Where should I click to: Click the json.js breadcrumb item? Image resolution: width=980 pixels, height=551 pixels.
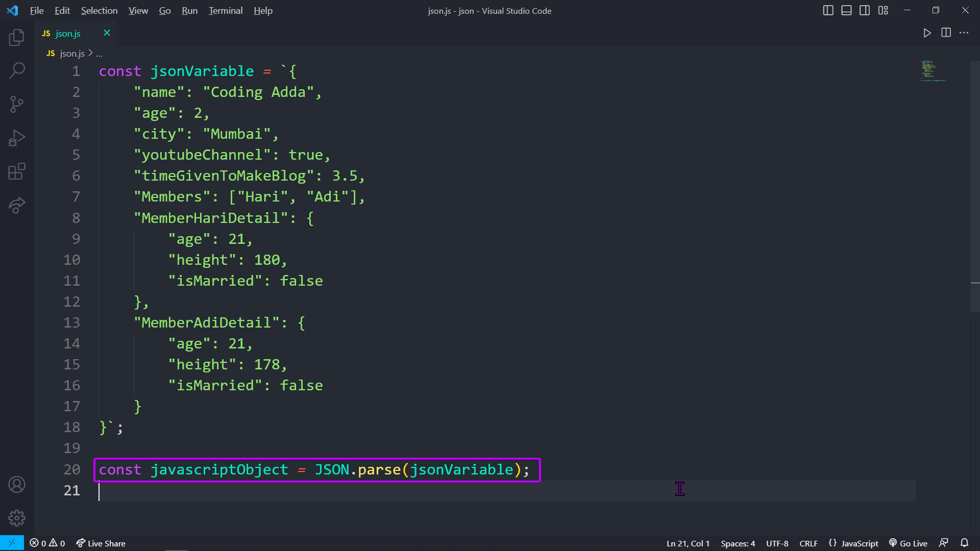click(66, 54)
